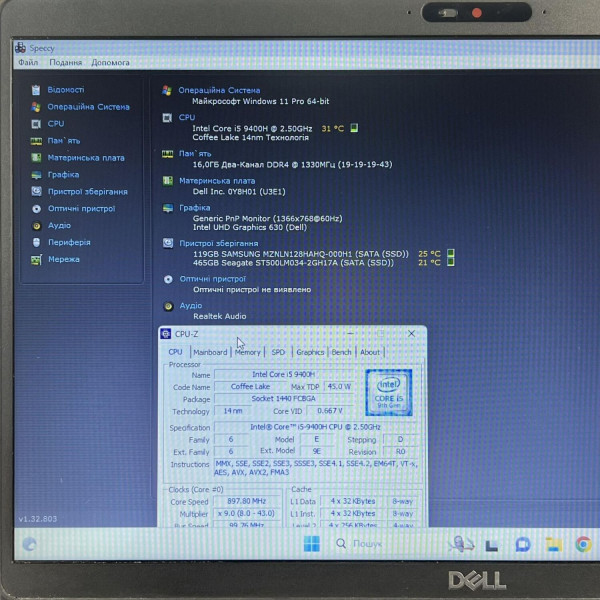Click Intel Core i5 9400H @ 2.50GHz text
The image size is (600, 600).
[x=252, y=128]
